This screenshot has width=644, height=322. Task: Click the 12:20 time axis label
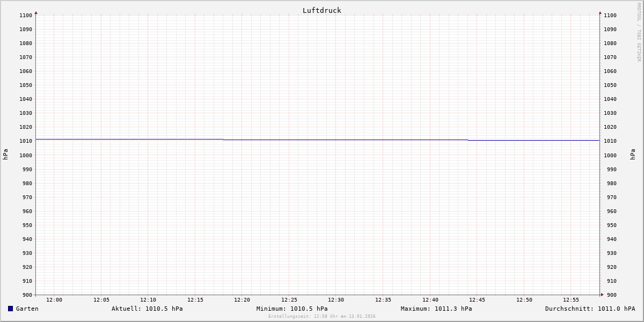242,300
